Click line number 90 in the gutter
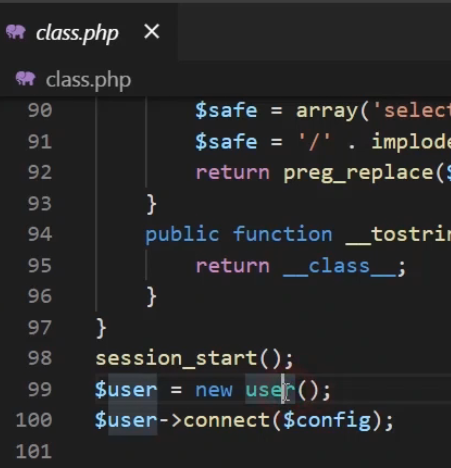The width and height of the screenshot is (451, 468). pos(40,110)
